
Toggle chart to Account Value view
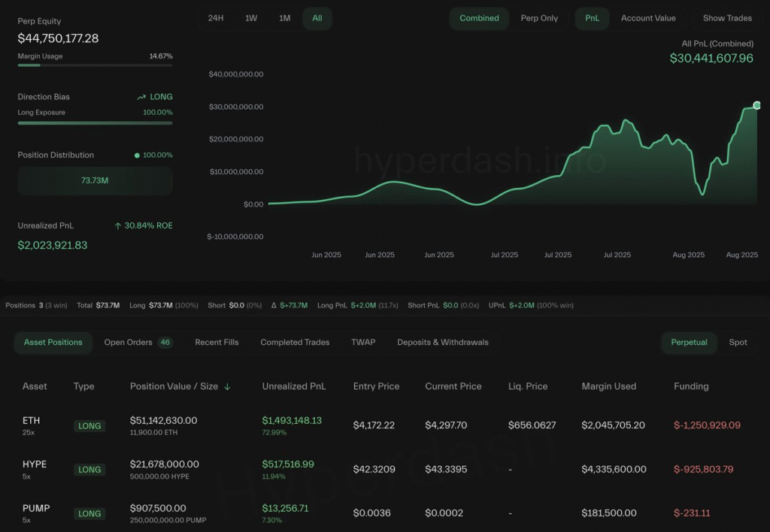pyautogui.click(x=647, y=18)
